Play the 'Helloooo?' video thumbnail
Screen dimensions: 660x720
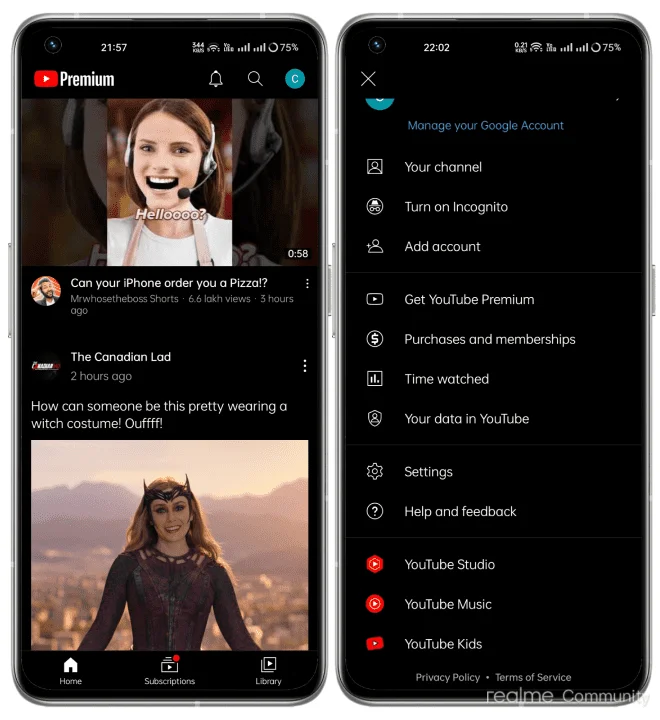[x=169, y=182]
